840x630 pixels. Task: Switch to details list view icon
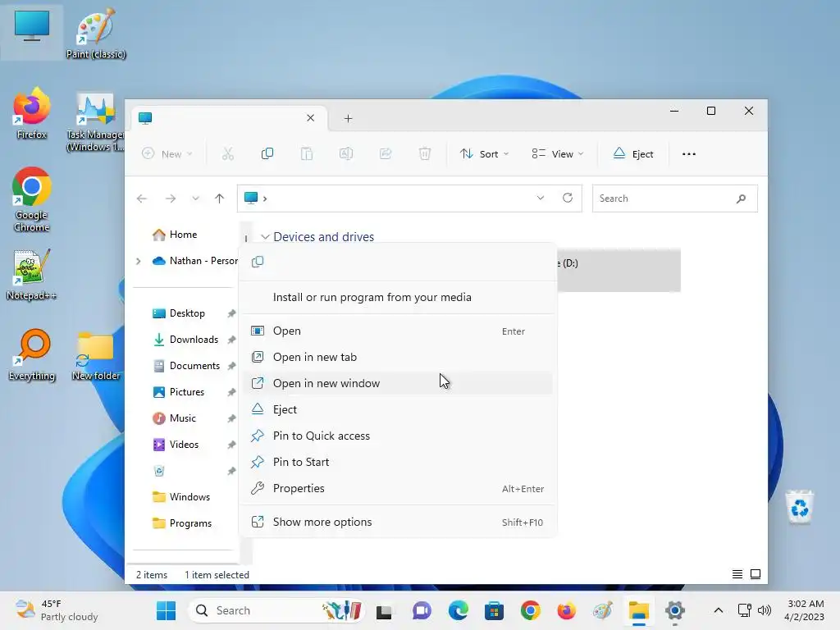coord(737,574)
